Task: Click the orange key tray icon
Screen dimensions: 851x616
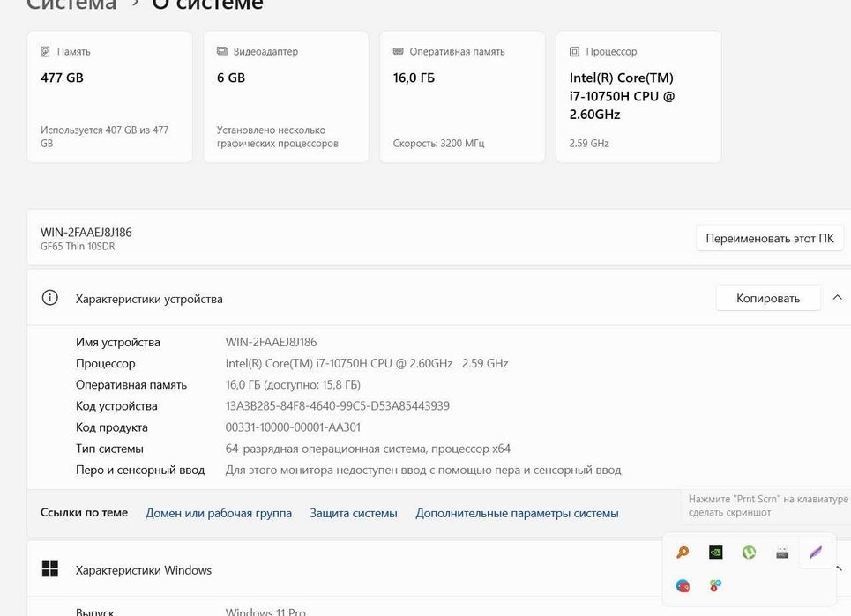Action: [683, 553]
